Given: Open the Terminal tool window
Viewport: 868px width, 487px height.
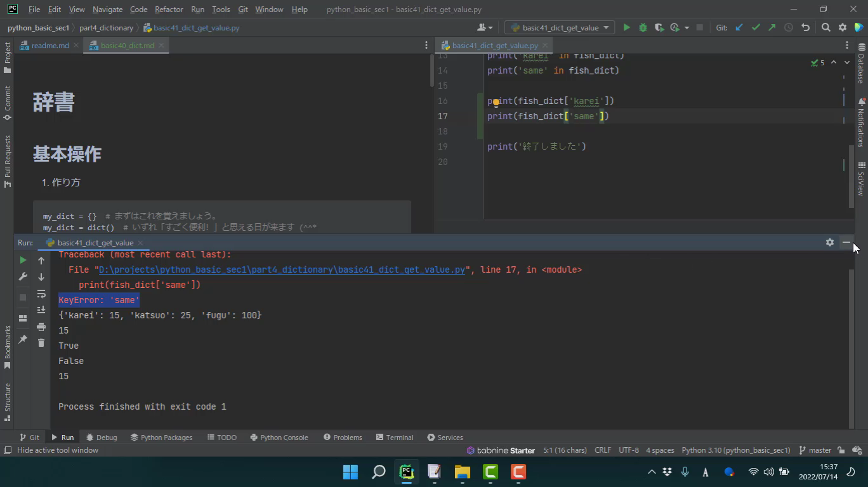Looking at the screenshot, I should [x=395, y=438].
